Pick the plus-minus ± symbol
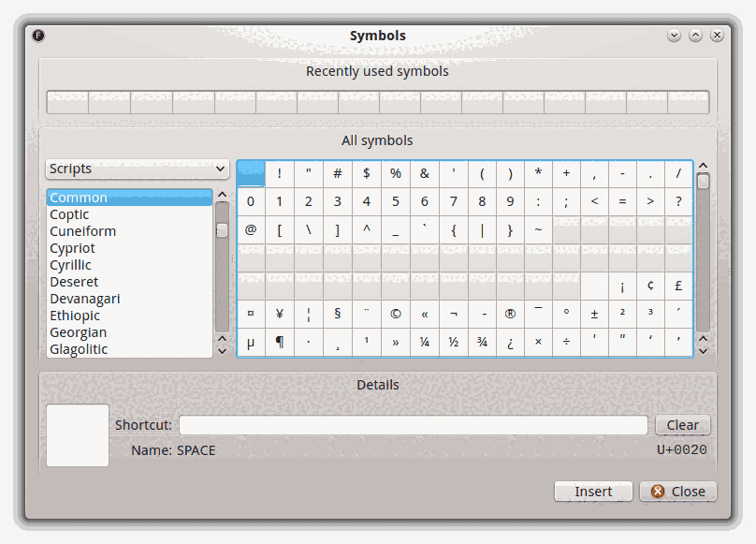The image size is (756, 544). [x=594, y=314]
